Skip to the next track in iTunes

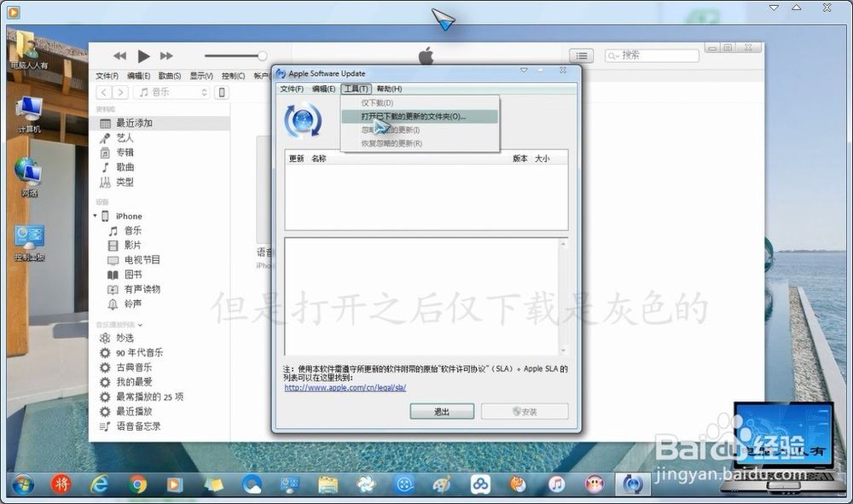[x=166, y=56]
